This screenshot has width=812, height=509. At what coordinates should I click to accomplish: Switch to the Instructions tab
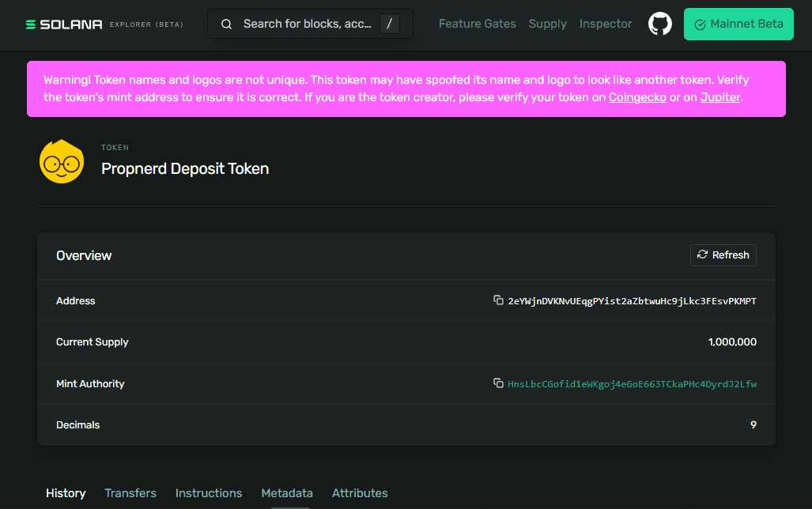209,493
